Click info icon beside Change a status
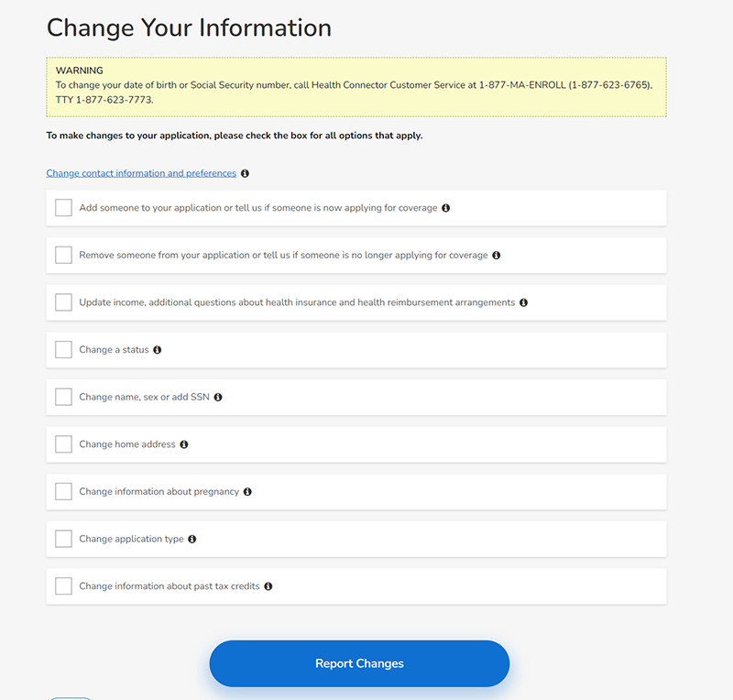 [x=158, y=350]
